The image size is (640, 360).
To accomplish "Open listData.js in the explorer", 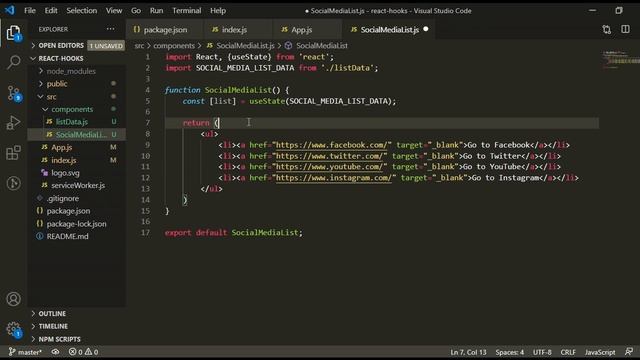I will tap(72, 122).
